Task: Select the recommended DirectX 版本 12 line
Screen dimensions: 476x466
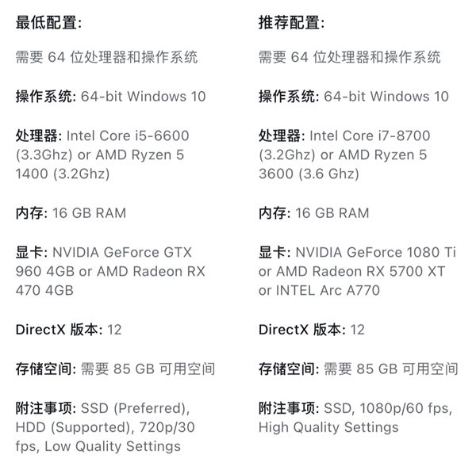Action: [x=312, y=330]
